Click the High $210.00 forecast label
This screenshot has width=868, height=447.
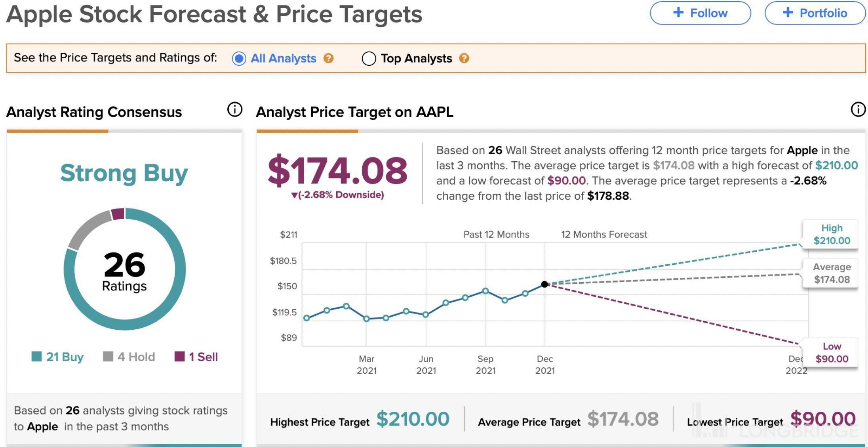tap(831, 235)
